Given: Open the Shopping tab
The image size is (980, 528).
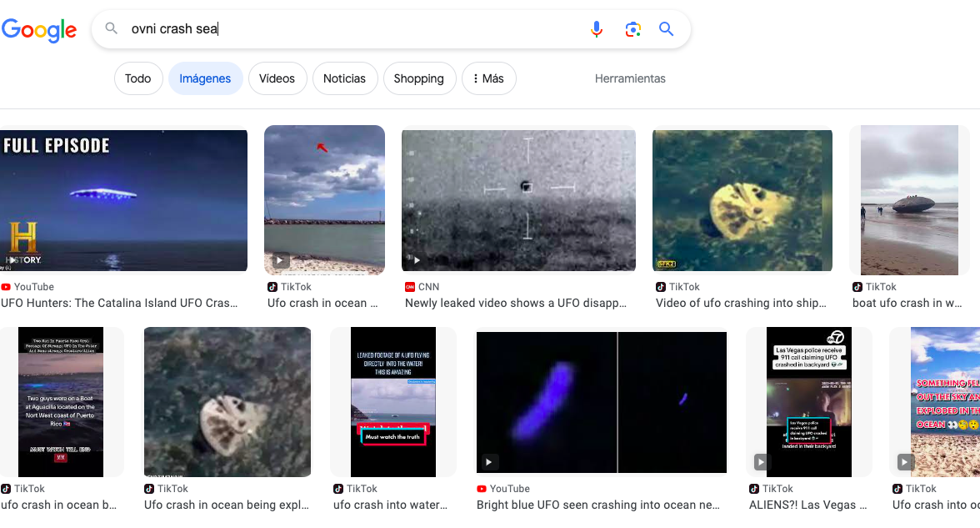Looking at the screenshot, I should [x=418, y=78].
